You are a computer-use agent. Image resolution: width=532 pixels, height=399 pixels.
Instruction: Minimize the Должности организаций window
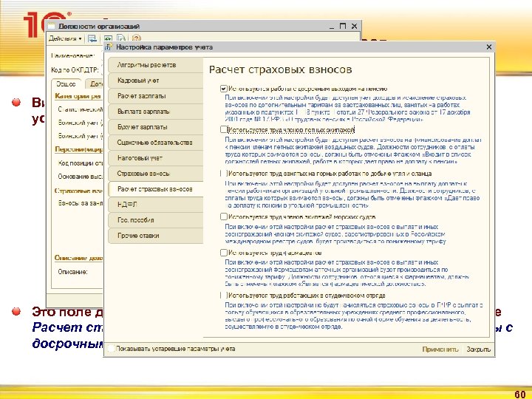[x=332, y=27]
